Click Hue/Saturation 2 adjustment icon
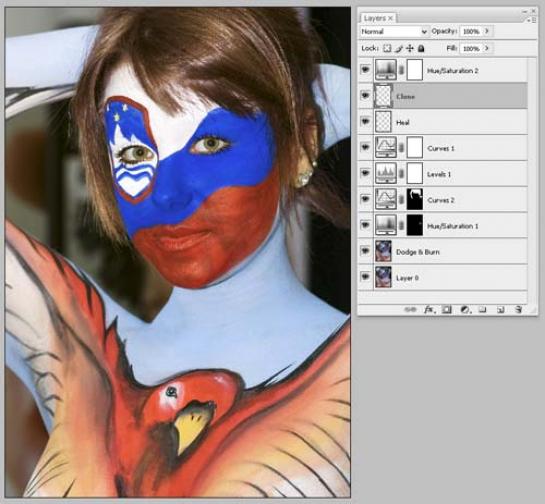The height and width of the screenshot is (504, 545). click(x=386, y=70)
